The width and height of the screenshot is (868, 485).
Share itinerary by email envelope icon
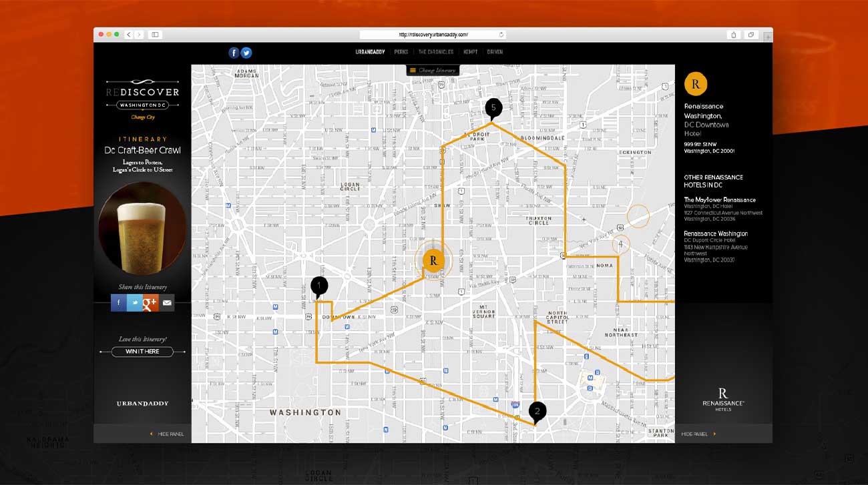(166, 303)
